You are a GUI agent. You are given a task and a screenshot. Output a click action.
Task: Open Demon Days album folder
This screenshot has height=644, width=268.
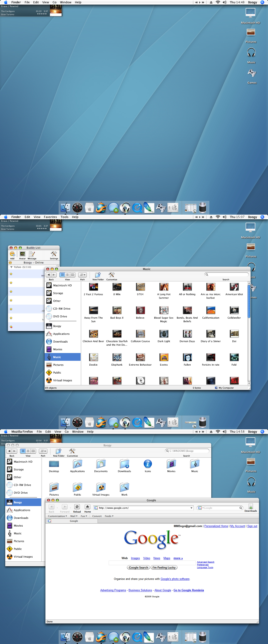coord(187,336)
